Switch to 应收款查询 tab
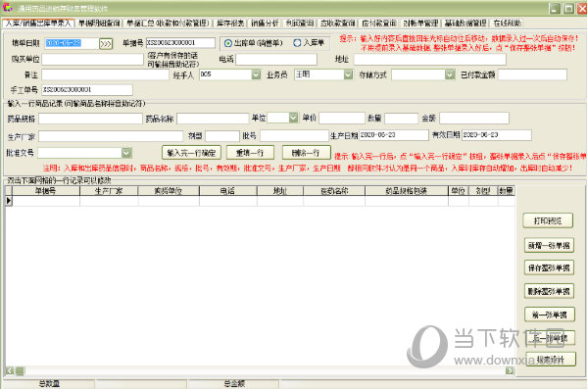This screenshot has height=389, width=588. coord(337,24)
